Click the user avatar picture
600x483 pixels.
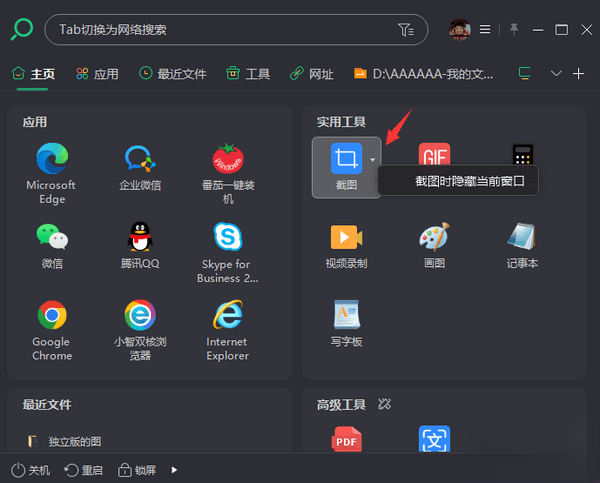pos(459,29)
